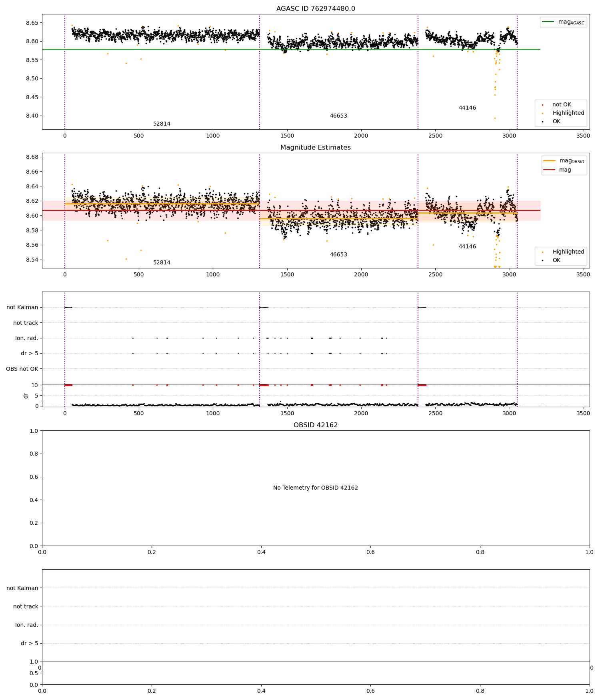Click the 10 tick on the dr axis
600x700 pixels.
[35, 385]
